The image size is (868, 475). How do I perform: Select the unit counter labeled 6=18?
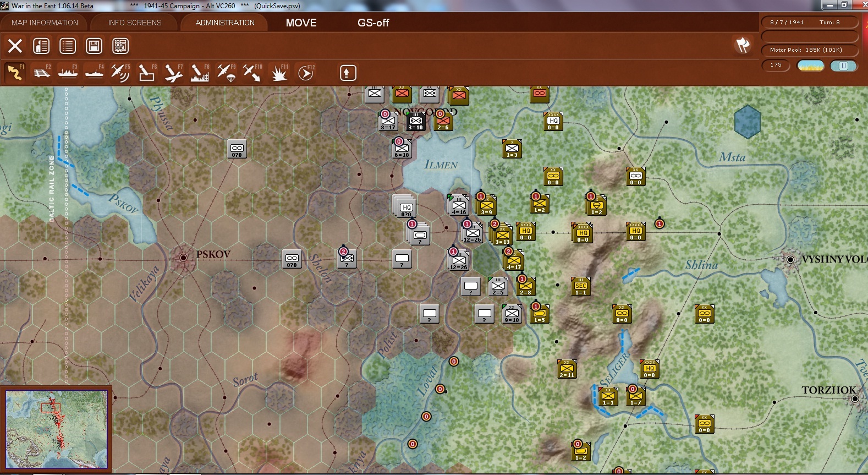coord(402,149)
